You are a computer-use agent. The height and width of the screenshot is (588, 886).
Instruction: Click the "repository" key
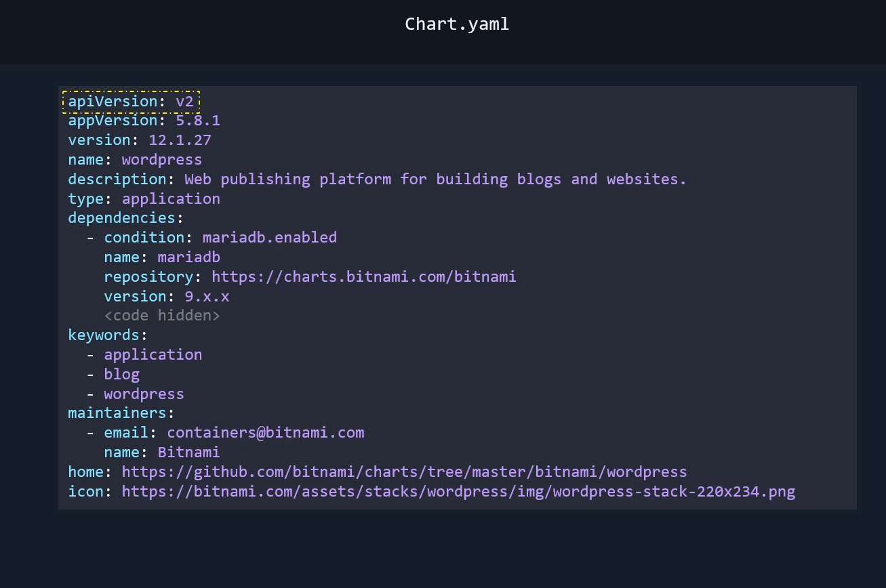148,277
